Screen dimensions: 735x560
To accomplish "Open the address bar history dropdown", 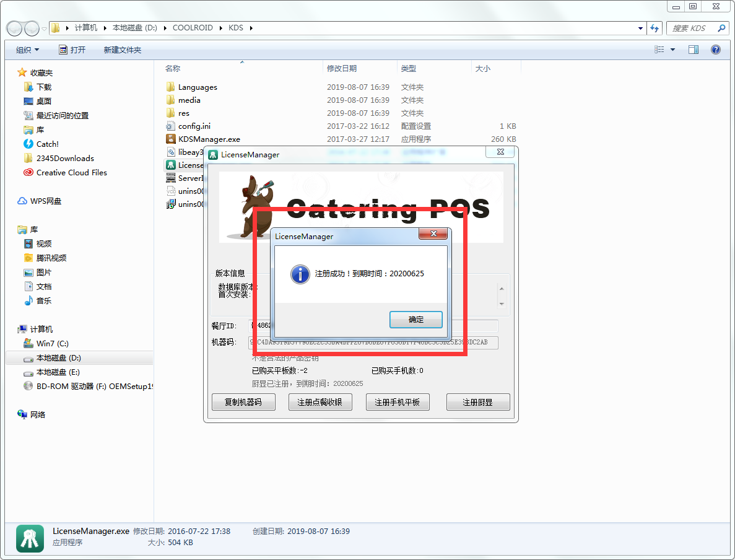I will [x=640, y=28].
